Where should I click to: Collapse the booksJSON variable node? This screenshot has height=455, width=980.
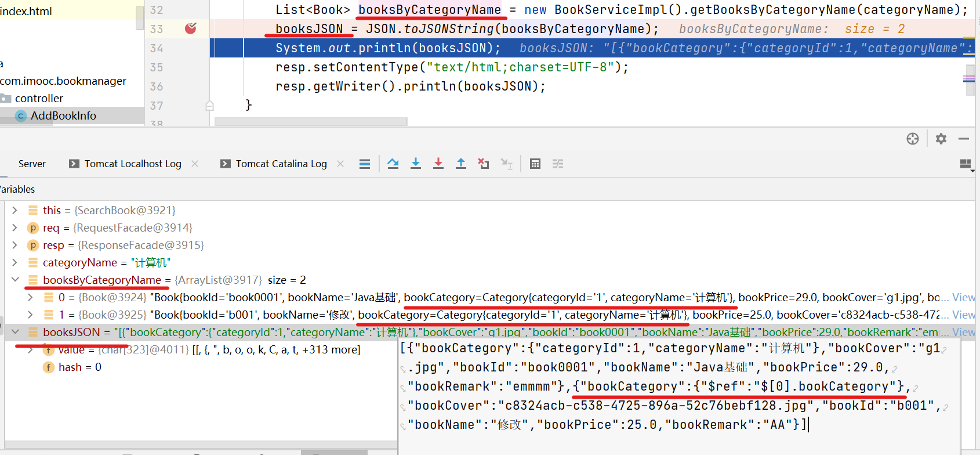[x=15, y=332]
